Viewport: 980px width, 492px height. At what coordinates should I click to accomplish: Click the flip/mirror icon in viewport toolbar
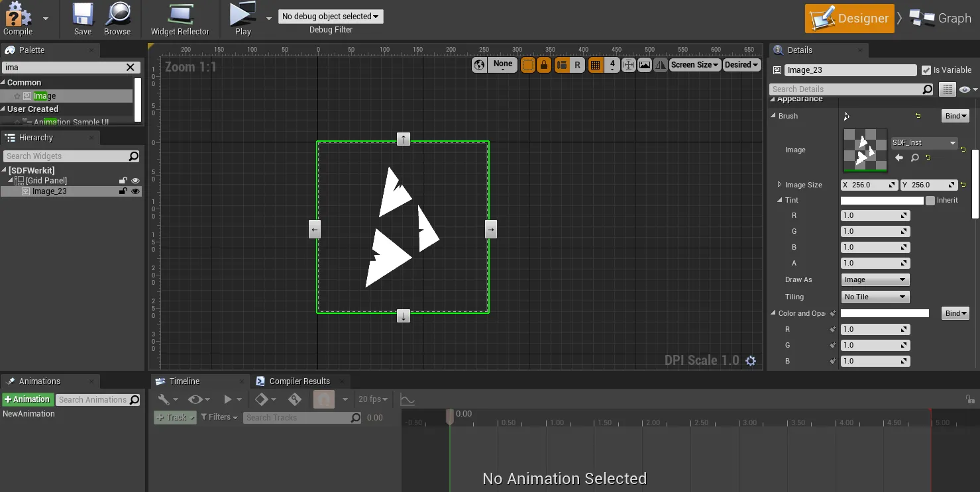661,65
